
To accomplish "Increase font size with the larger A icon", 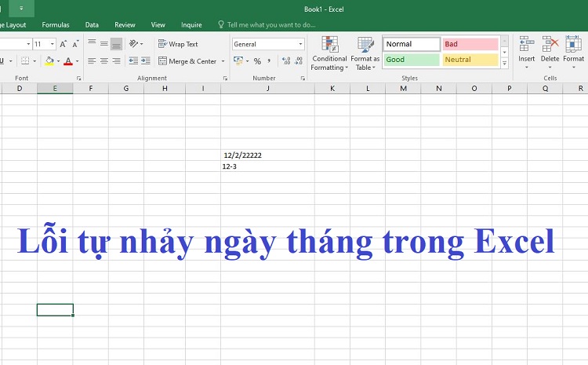I will click(x=64, y=44).
